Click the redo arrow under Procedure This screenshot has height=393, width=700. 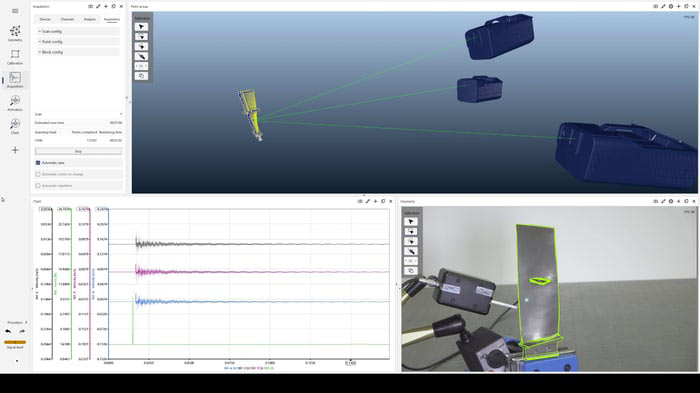pos(22,331)
